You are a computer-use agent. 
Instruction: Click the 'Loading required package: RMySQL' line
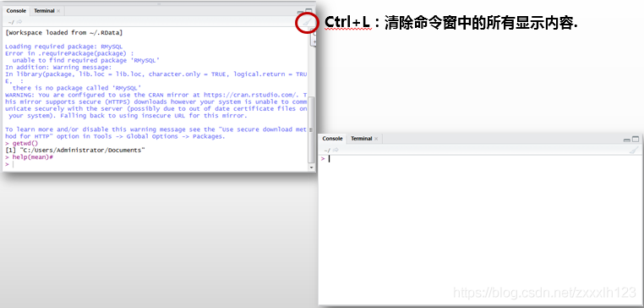[x=63, y=47]
